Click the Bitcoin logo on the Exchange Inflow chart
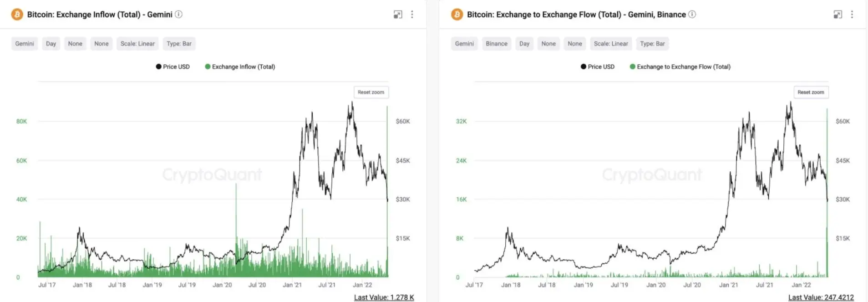The width and height of the screenshot is (868, 302). coord(17,15)
